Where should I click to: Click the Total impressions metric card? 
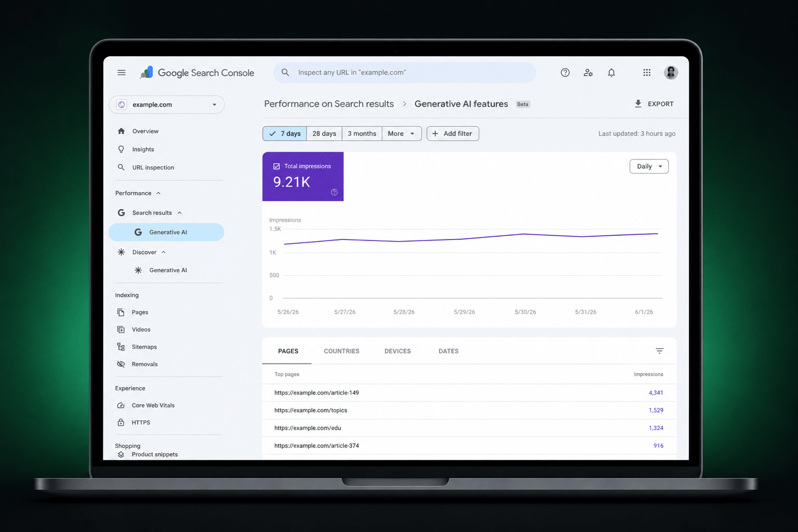coord(303,177)
